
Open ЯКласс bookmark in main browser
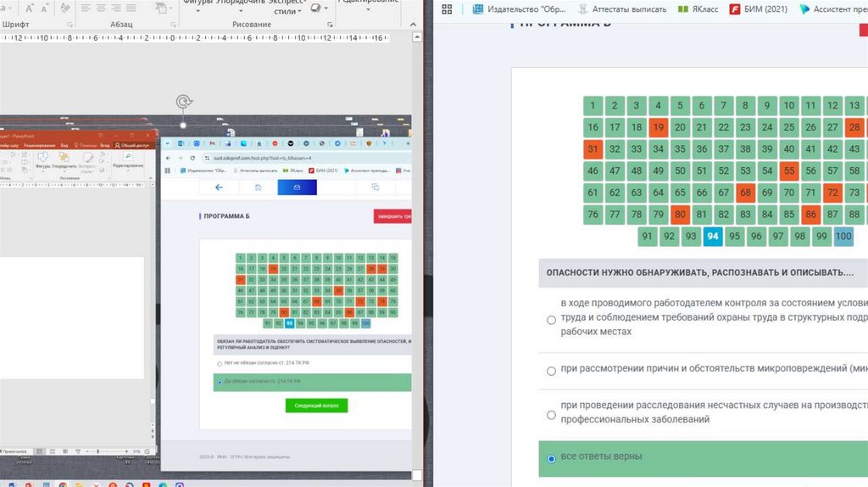tap(698, 8)
